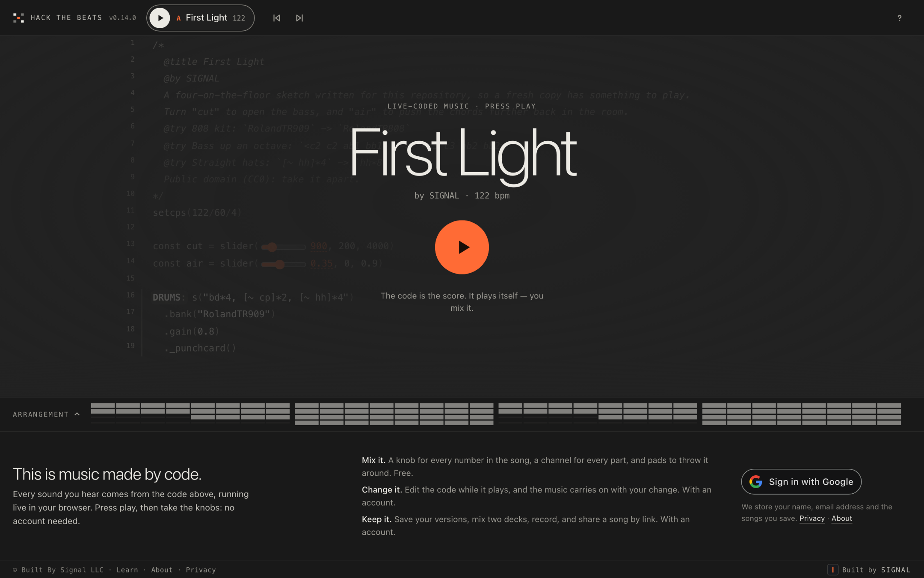The height and width of the screenshot is (578, 924).
Task: Open the help question mark
Action: [x=899, y=18]
